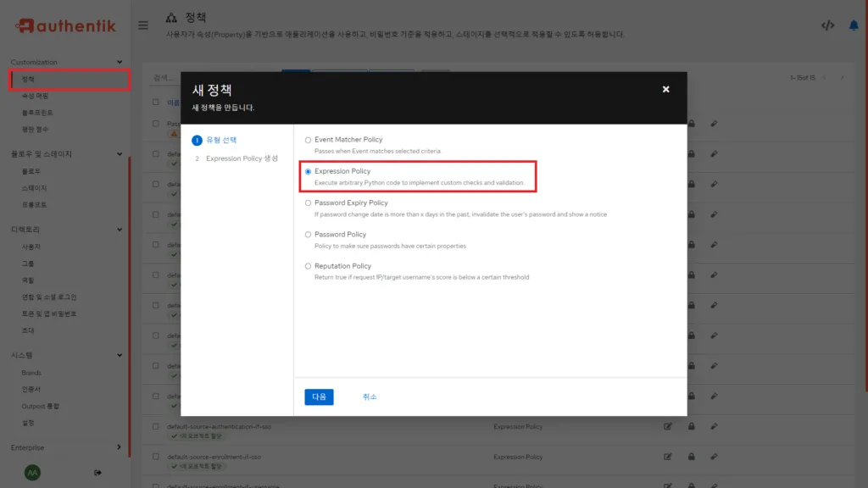This screenshot has height=488, width=868.
Task: Open notifications via the bell icon
Action: click(855, 25)
